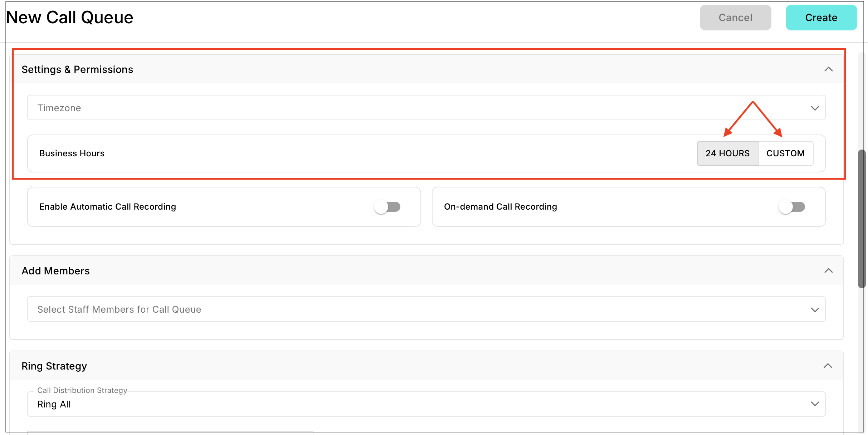Click the Create button
Viewport: 868px width, 435px height.
pos(821,18)
